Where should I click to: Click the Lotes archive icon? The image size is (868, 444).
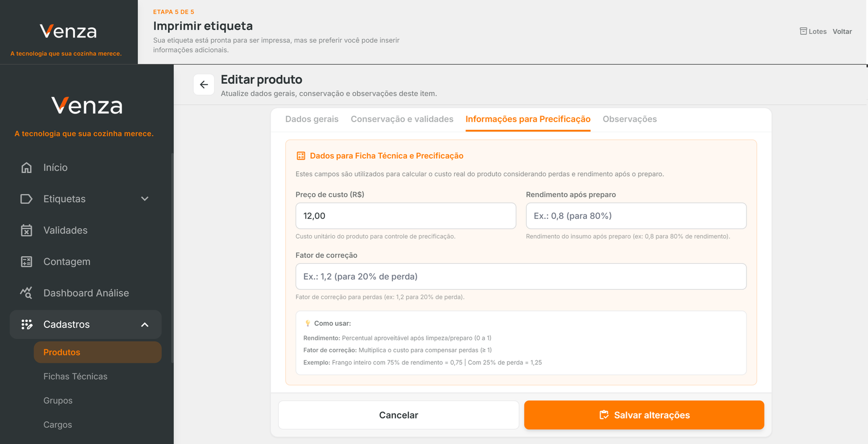click(x=803, y=31)
